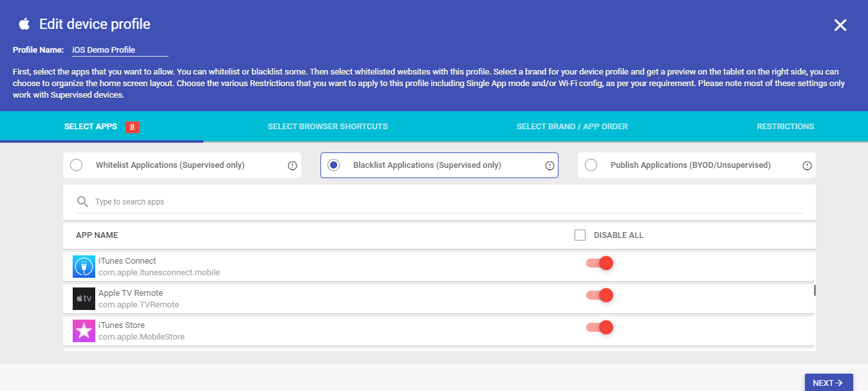This screenshot has height=391, width=868.
Task: Open the Whitelist Applications info icon
Action: tap(292, 165)
